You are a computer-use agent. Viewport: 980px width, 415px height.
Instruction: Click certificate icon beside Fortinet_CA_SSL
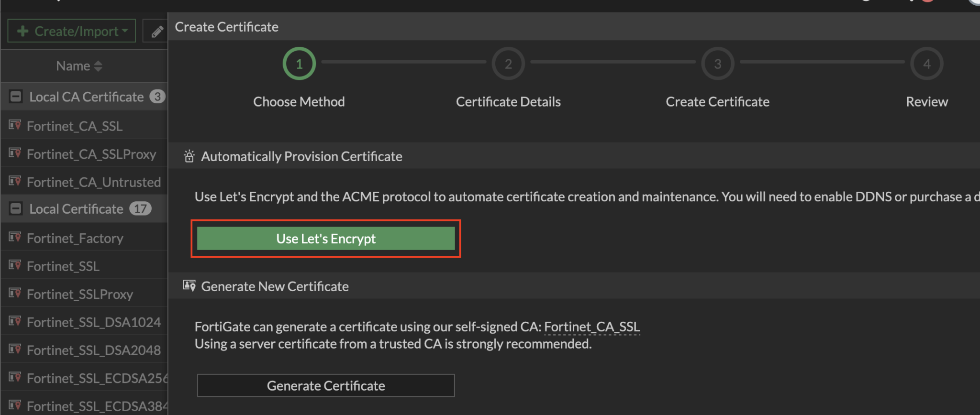click(x=15, y=125)
